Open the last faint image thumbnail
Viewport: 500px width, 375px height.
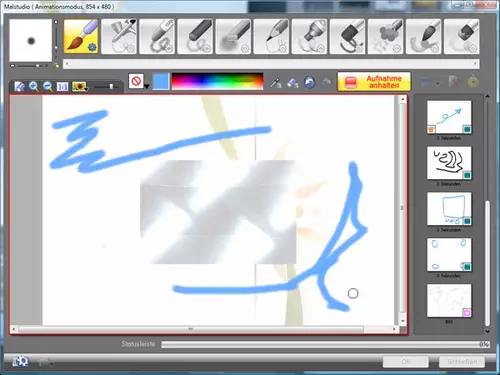pyautogui.click(x=449, y=300)
